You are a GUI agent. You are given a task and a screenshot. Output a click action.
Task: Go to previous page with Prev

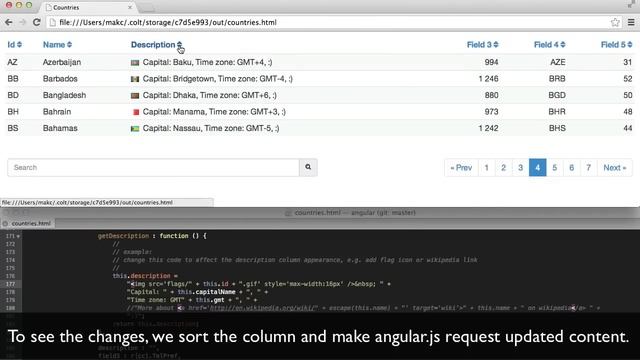[x=461, y=168]
